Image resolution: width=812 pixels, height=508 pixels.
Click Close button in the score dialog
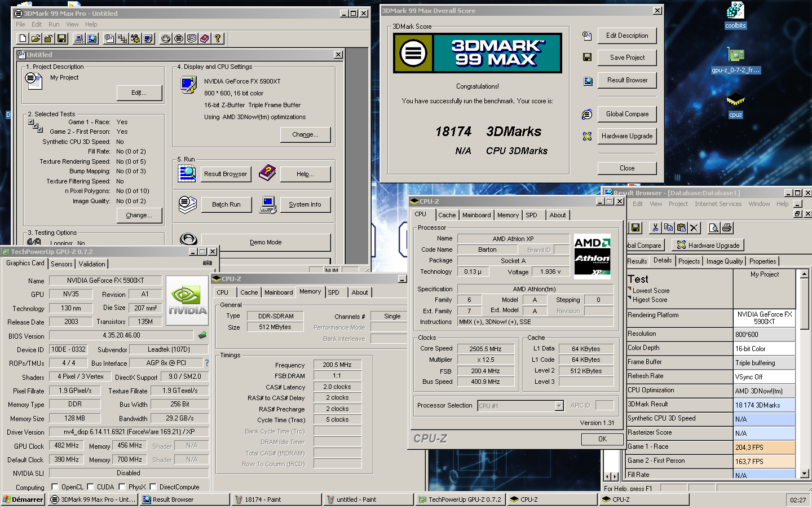pyautogui.click(x=627, y=168)
